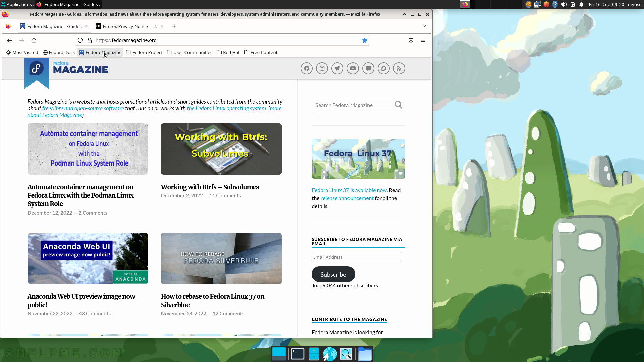Open the release announcement link
Image resolution: width=644 pixels, height=362 pixels.
pyautogui.click(x=347, y=198)
